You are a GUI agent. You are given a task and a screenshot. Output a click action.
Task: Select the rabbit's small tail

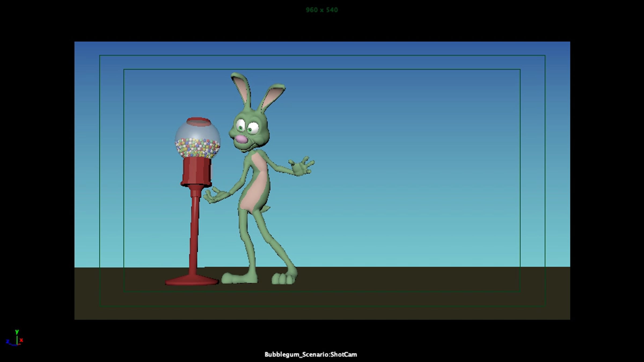coord(266,209)
